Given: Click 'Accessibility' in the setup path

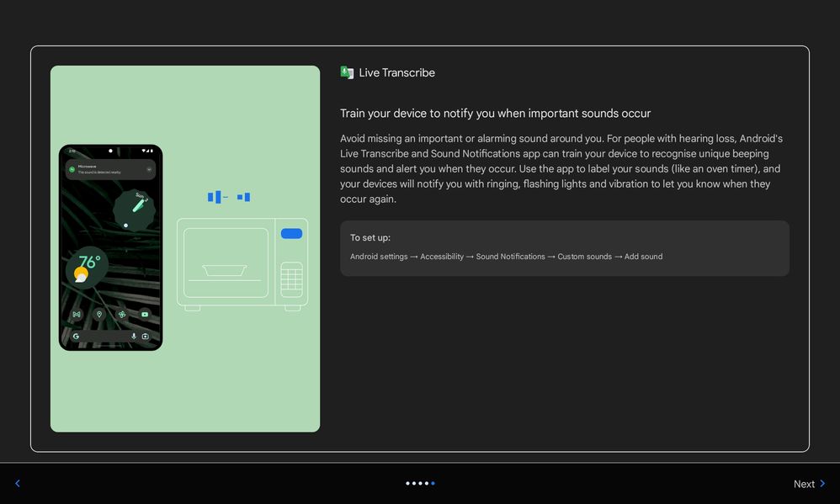Looking at the screenshot, I should click(x=441, y=257).
